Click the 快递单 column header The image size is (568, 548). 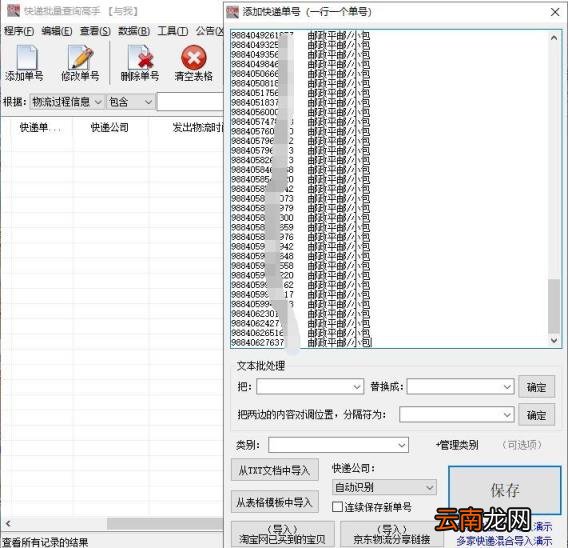pyautogui.click(x=41, y=127)
